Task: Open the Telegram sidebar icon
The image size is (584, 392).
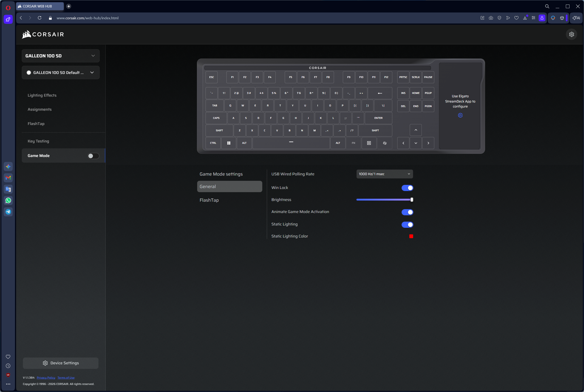Action: click(8, 212)
